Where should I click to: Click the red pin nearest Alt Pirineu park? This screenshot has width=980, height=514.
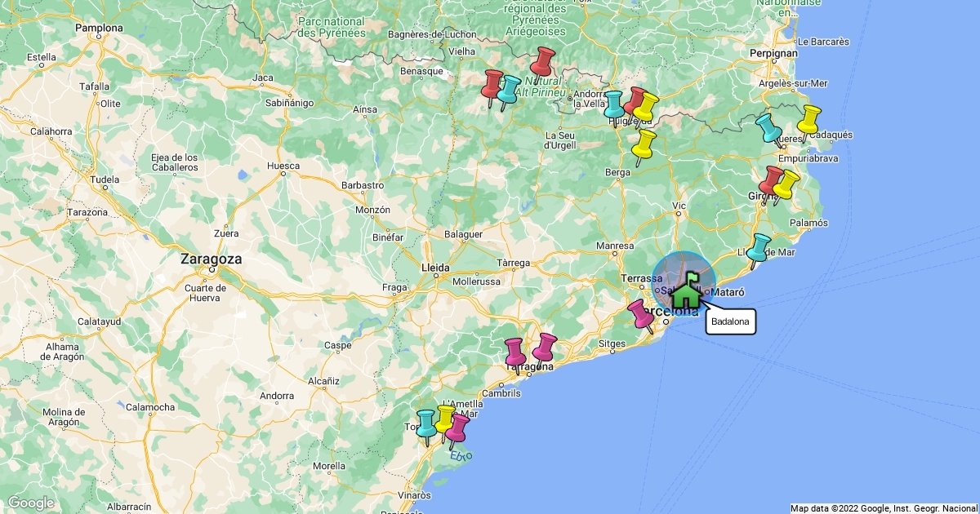click(543, 60)
